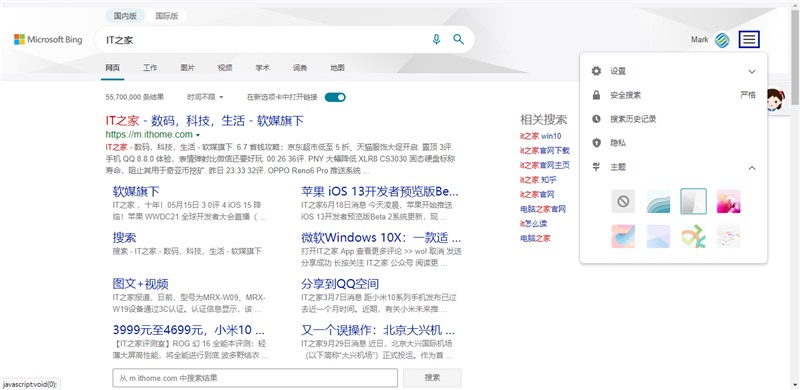This screenshot has width=800, height=390.
Task: Open the 安全搜索 menu entry
Action: pyautogui.click(x=673, y=95)
